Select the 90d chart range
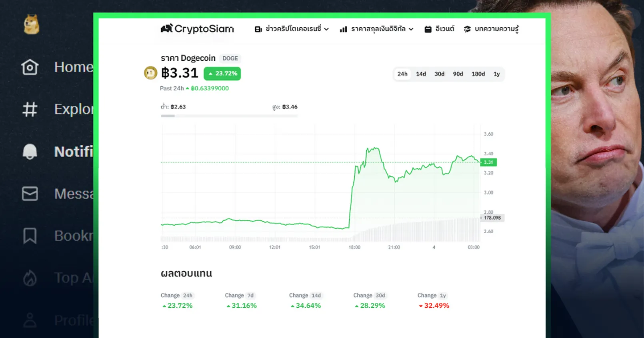The image size is (644, 338). click(458, 74)
